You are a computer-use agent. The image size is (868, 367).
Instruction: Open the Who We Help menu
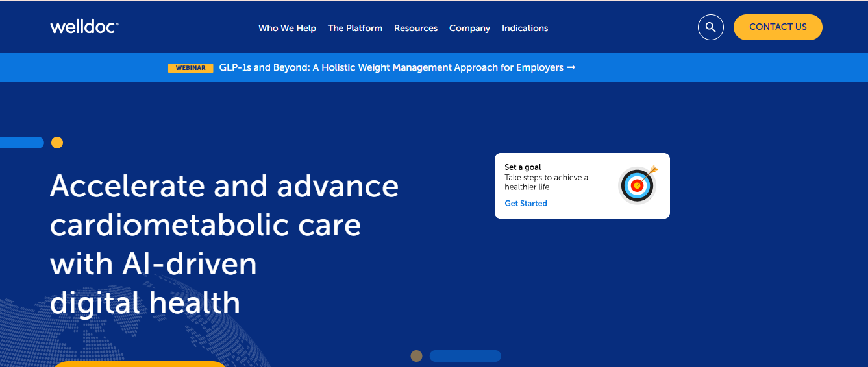pos(287,28)
